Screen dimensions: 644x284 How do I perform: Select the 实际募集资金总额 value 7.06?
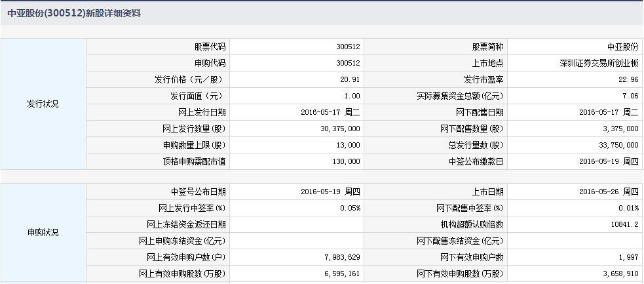click(631, 96)
